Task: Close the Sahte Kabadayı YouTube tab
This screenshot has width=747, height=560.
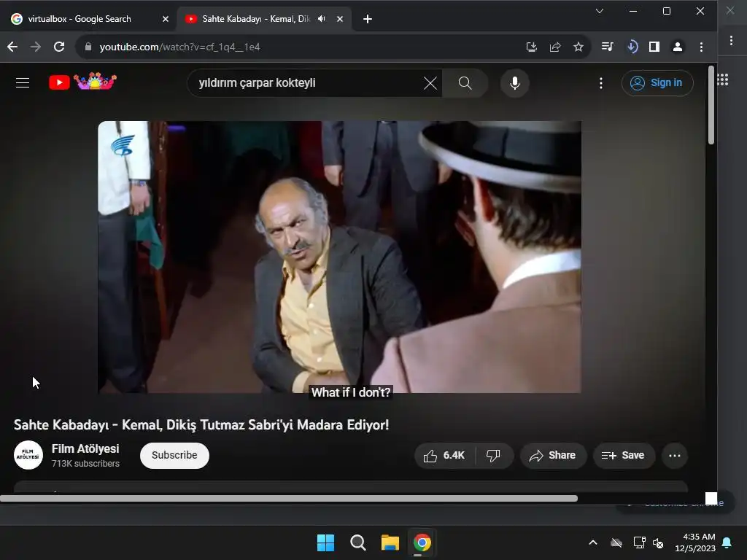Action: click(340, 19)
